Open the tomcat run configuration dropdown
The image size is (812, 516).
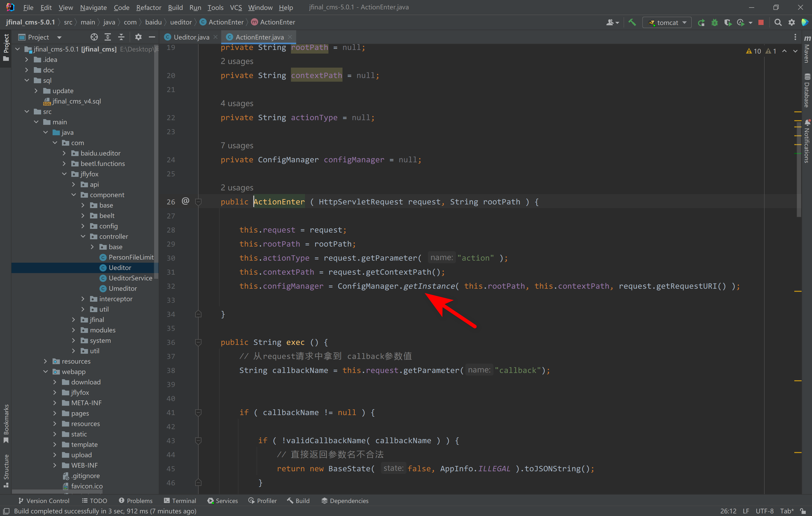click(667, 22)
